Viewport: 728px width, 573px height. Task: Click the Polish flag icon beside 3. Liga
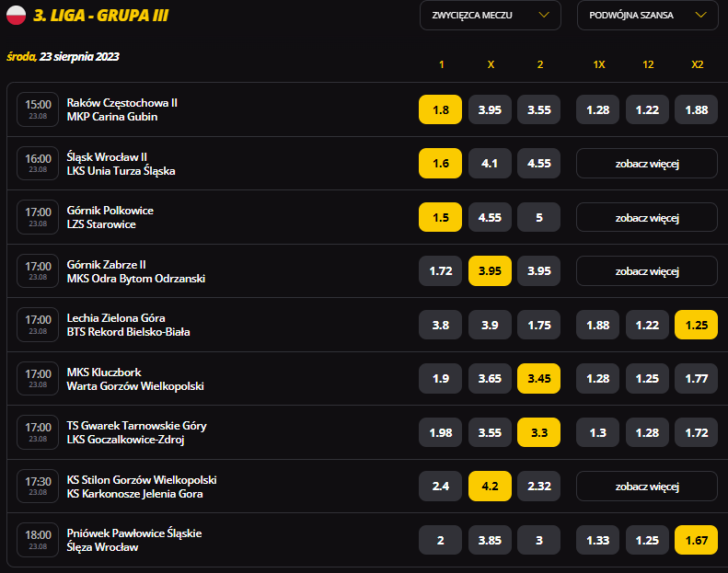17,15
